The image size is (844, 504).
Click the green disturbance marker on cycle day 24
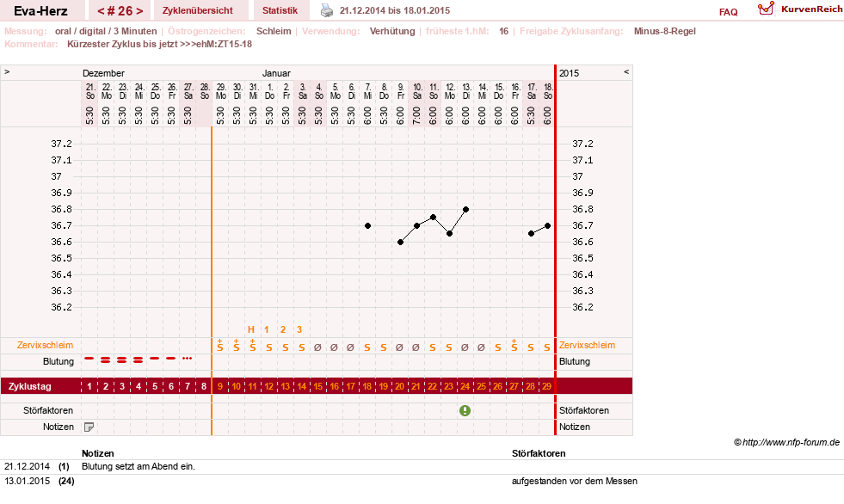point(465,410)
